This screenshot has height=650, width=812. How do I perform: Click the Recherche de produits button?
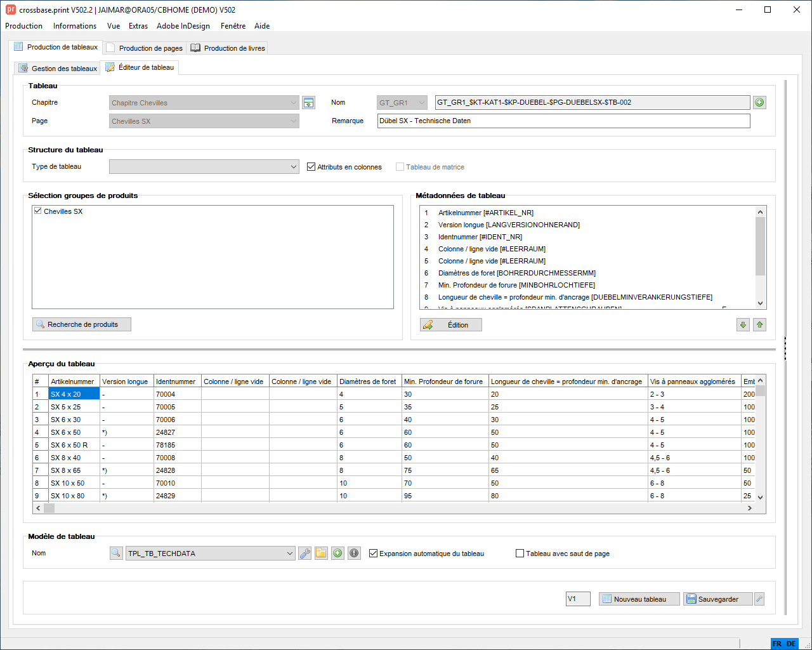pyautogui.click(x=82, y=324)
